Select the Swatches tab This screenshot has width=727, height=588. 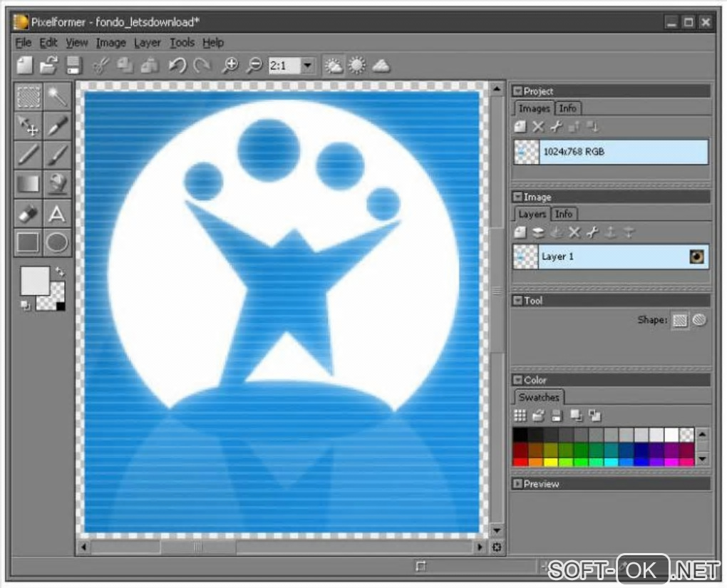coord(539,398)
